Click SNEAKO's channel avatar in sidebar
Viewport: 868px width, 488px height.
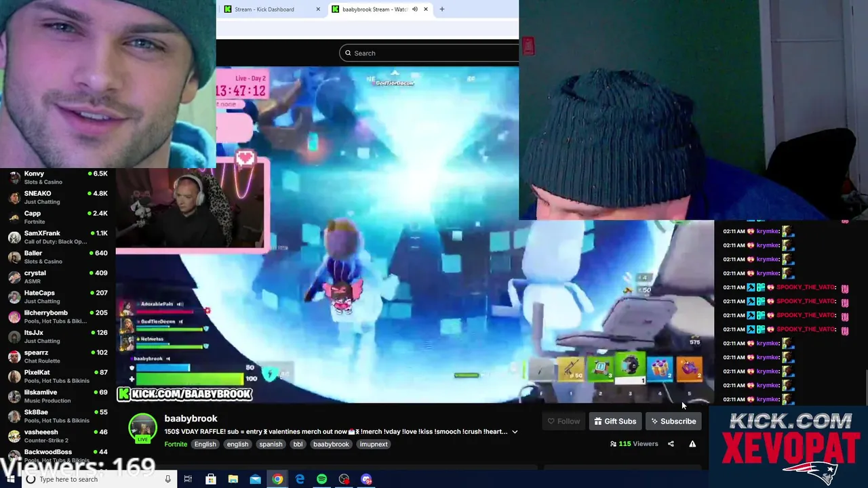pos(14,197)
